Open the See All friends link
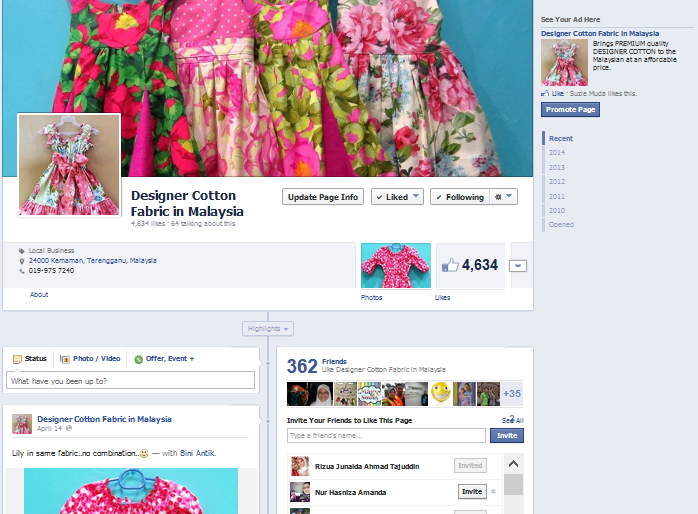The image size is (698, 514). (512, 420)
